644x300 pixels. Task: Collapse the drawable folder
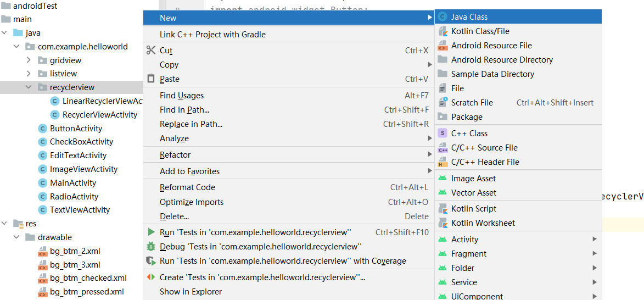point(16,237)
